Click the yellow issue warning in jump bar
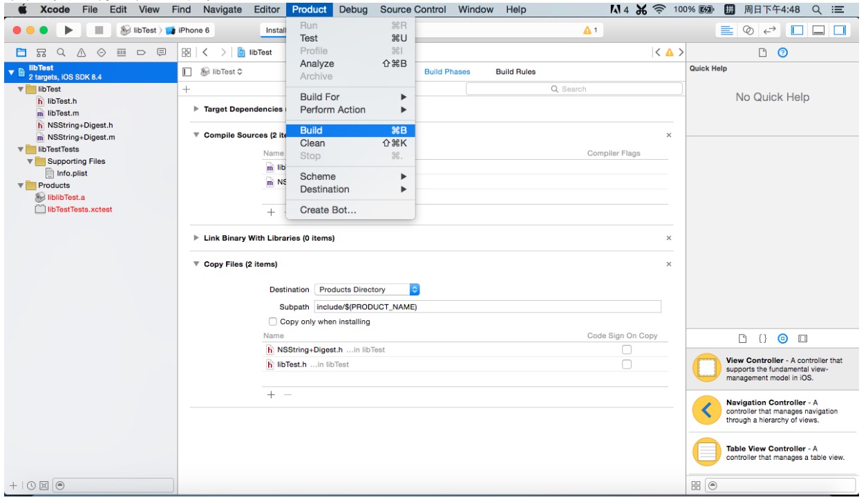 (669, 53)
